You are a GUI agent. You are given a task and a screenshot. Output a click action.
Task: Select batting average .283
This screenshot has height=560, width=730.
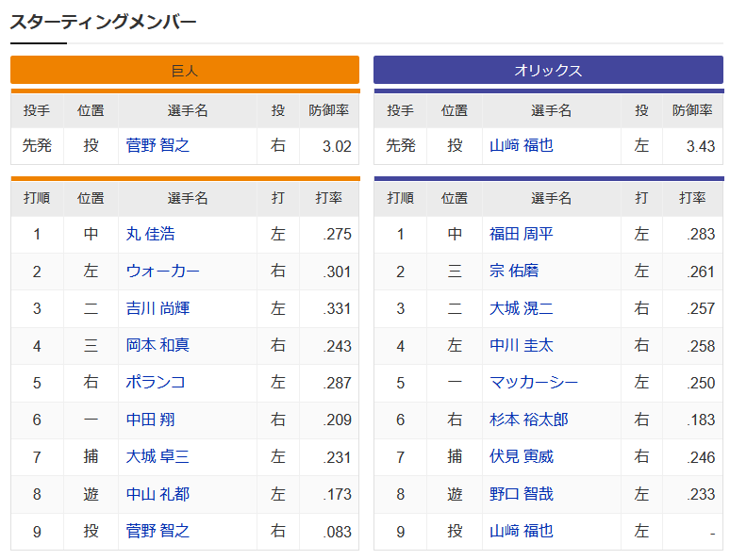701,234
